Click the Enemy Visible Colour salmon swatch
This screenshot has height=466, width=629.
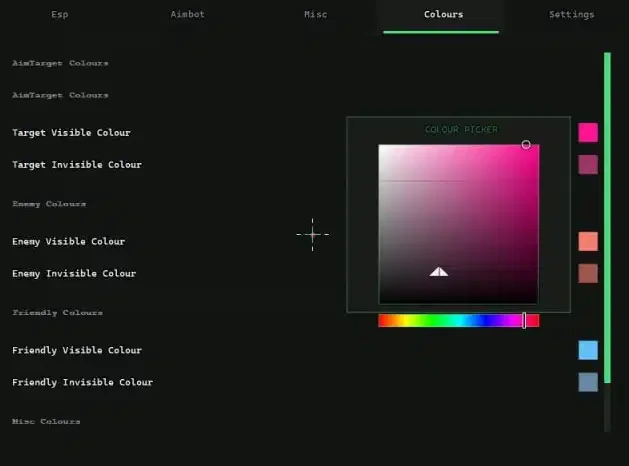click(588, 241)
